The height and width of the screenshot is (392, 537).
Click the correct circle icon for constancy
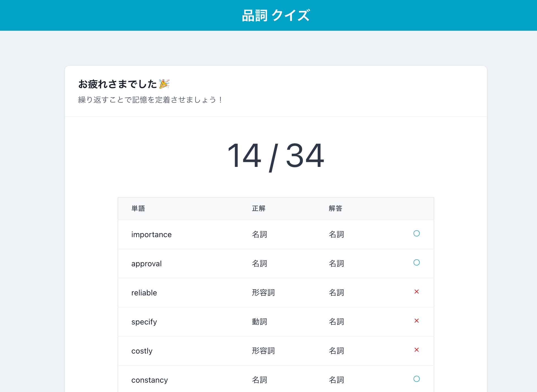416,379
